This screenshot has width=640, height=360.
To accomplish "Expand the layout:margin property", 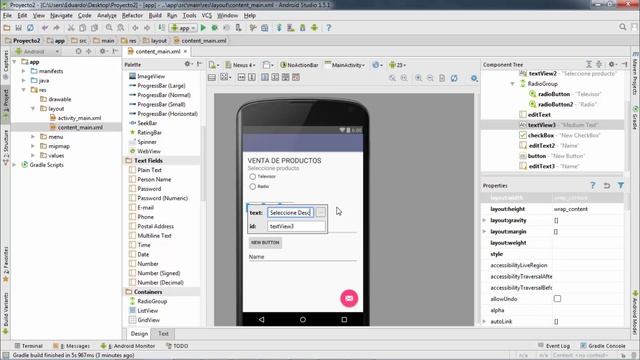I will 484,231.
